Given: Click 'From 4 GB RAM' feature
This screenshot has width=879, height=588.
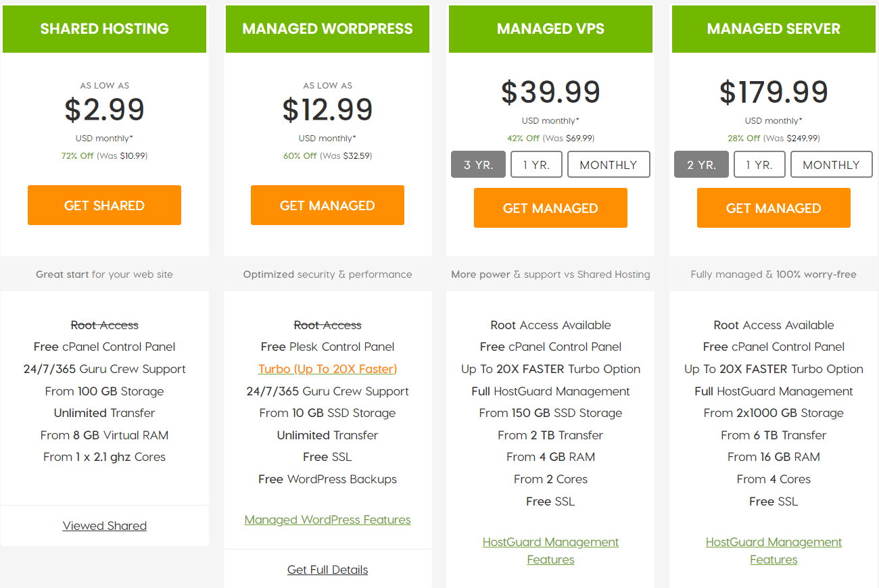Looking at the screenshot, I should tap(550, 457).
